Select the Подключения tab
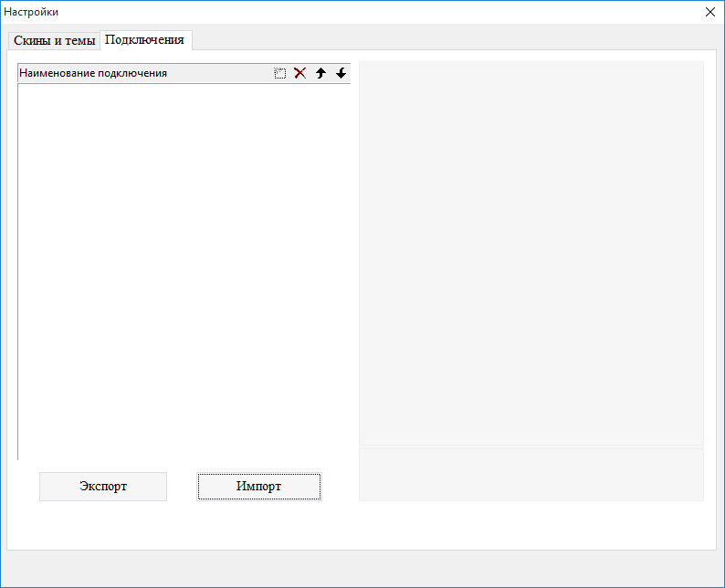The width and height of the screenshot is (725, 588). tap(145, 39)
